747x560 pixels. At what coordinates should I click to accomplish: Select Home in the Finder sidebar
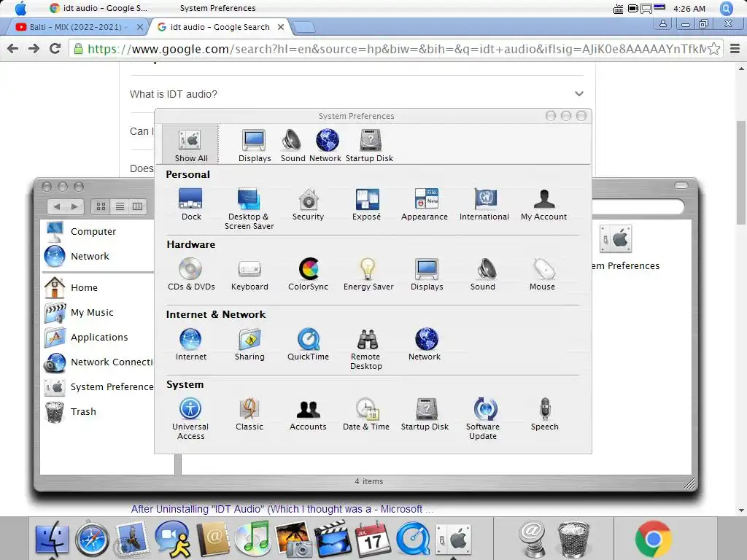[71, 287]
